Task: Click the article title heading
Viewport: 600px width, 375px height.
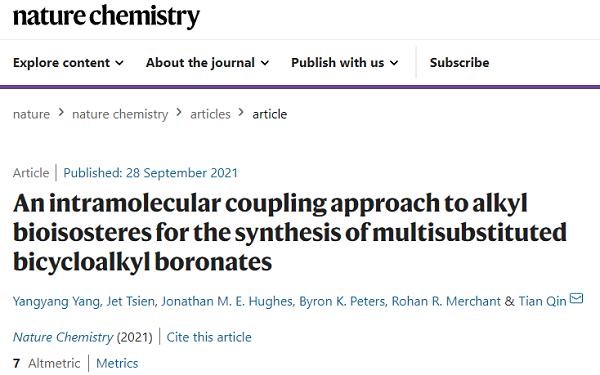Action: pyautogui.click(x=290, y=232)
